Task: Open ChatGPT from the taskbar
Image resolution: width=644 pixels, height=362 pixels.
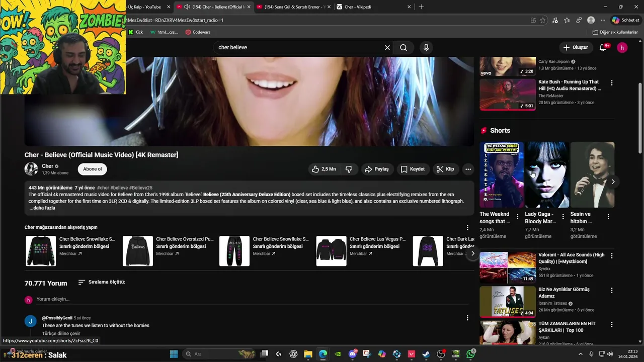Action: 293,354
